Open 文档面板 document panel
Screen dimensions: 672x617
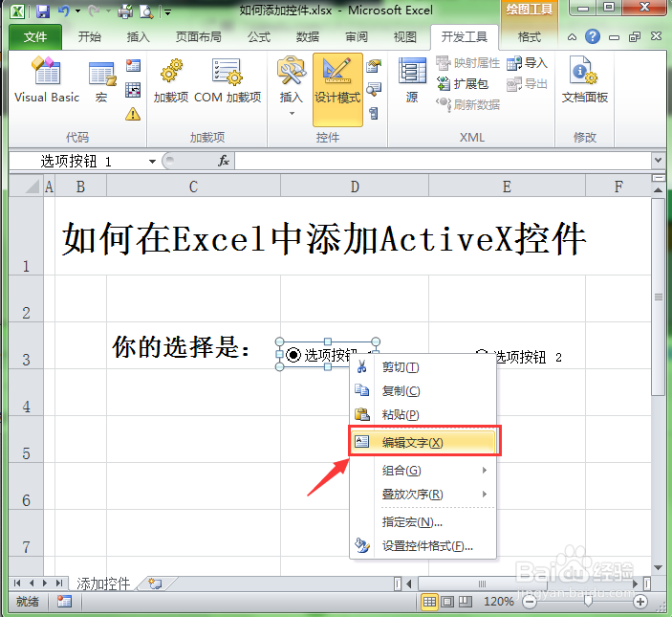tap(585, 80)
